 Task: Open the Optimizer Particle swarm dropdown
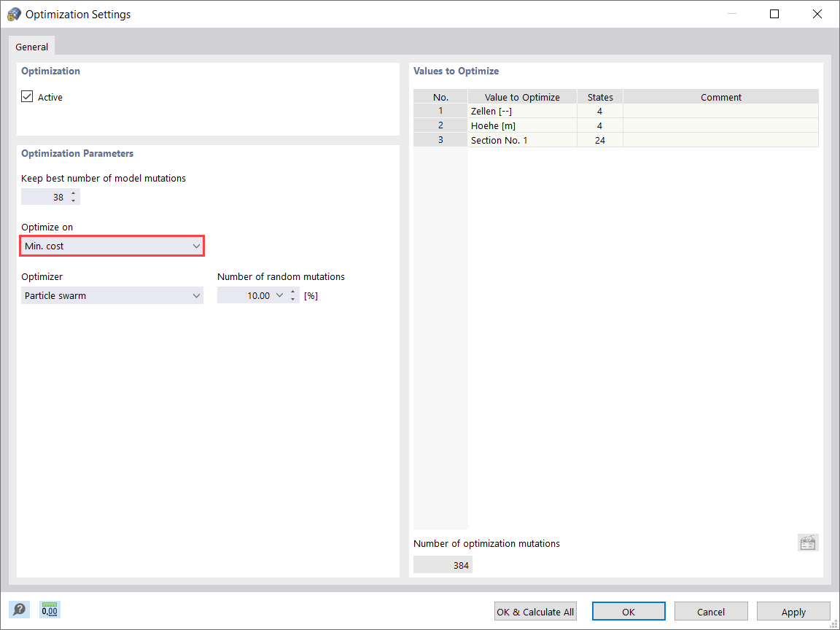click(112, 295)
